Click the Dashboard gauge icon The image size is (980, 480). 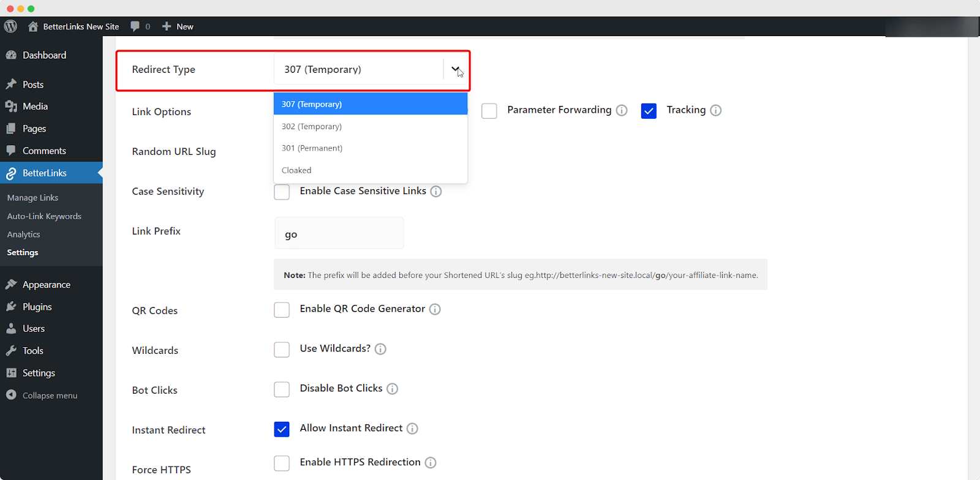[x=11, y=55]
